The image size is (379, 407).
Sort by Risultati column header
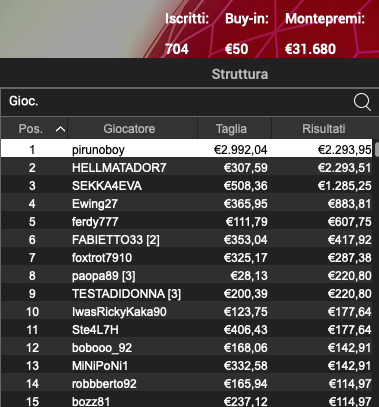pos(325,129)
